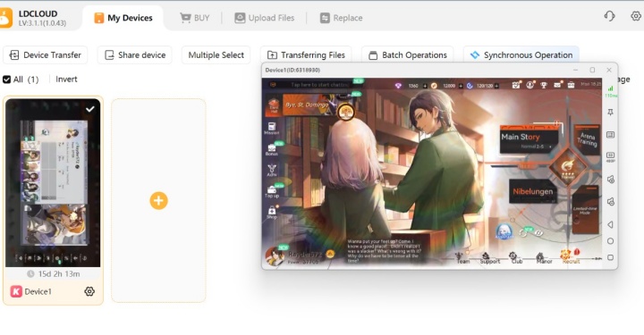
Task: Open customer support headset icon
Action: tap(609, 16)
